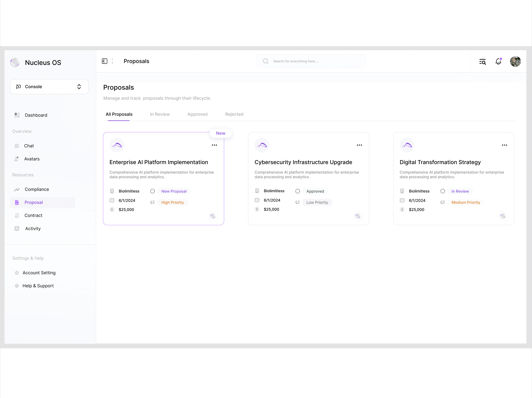Click the search for everything field
Viewport: 532px width, 398px height.
[311, 61]
